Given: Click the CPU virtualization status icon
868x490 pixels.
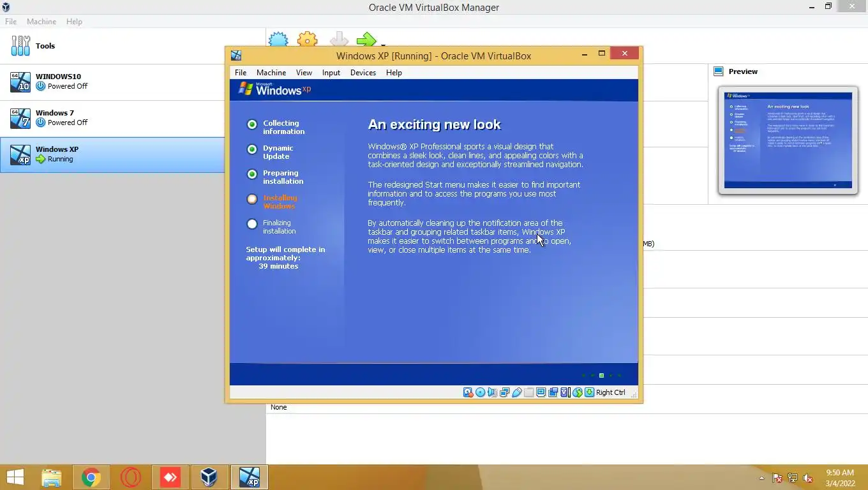Looking at the screenshot, I should tap(565, 392).
